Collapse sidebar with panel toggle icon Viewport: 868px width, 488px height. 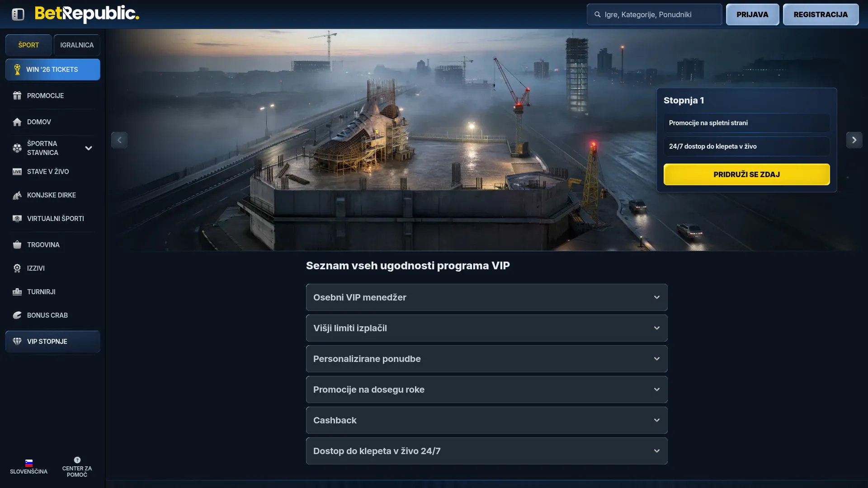point(18,14)
